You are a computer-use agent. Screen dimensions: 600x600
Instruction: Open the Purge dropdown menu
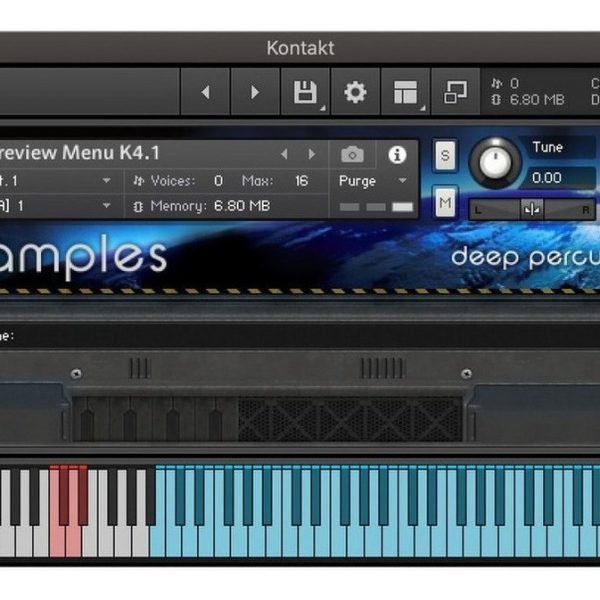click(x=372, y=181)
